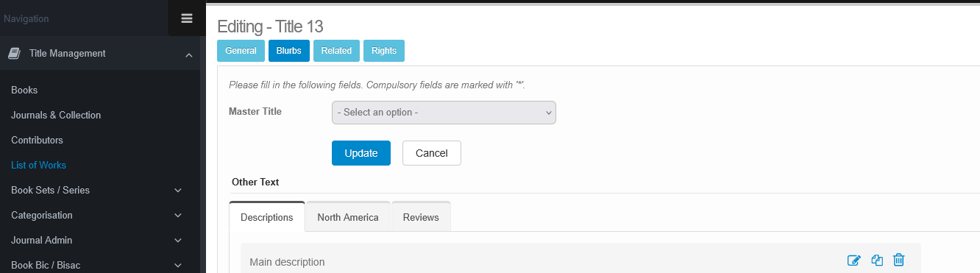Screen dimensions: 980x273
Task: Expand the Categorisation submenu
Action: (178, 216)
